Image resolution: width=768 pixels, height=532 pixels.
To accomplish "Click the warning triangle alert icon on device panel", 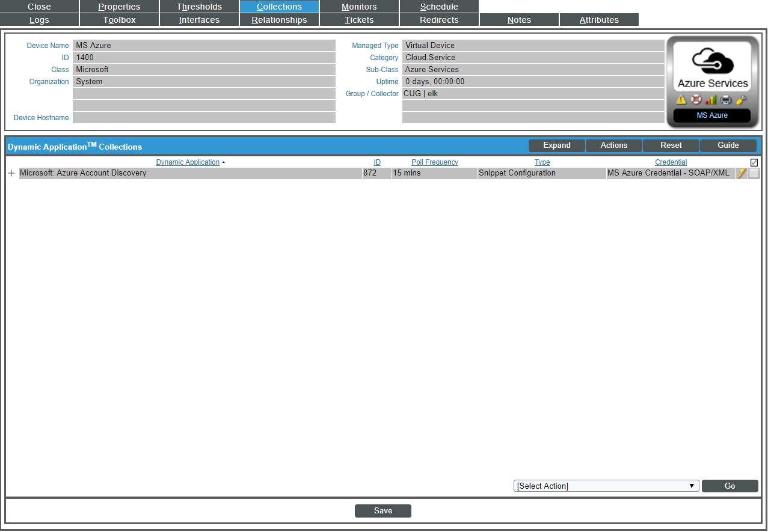I will click(681, 99).
